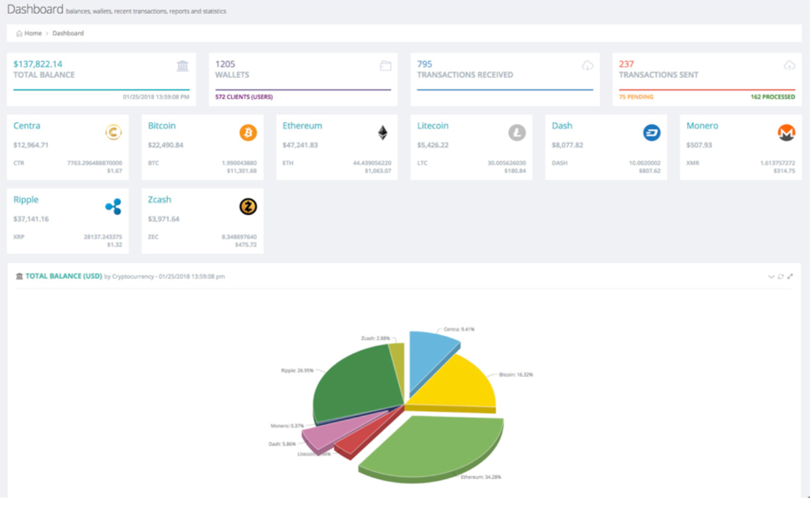Open the 75 Pending transactions label
This screenshot has height=514, width=812.
(x=636, y=97)
